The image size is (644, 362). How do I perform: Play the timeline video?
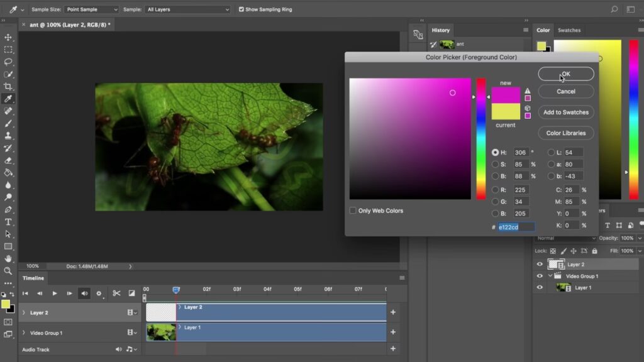(55, 293)
